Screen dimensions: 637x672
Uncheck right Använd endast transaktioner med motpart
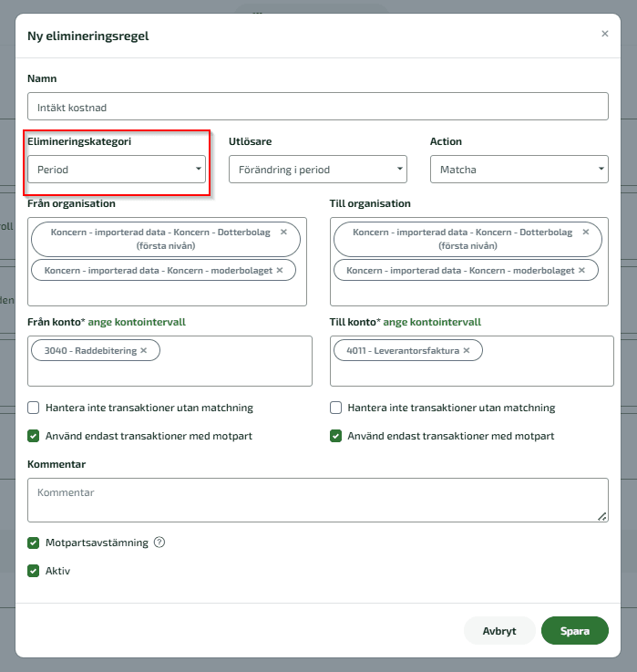tap(336, 436)
